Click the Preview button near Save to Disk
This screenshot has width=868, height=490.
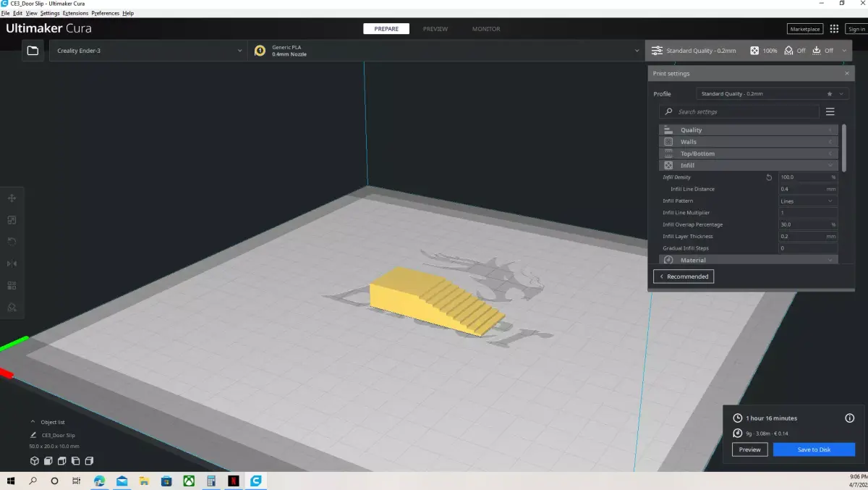[750, 449]
